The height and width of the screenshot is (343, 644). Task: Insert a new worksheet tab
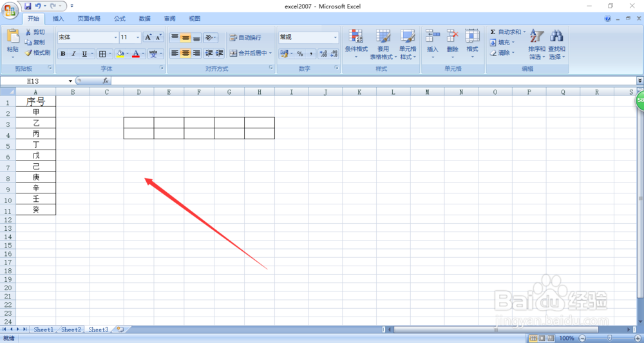tap(121, 329)
